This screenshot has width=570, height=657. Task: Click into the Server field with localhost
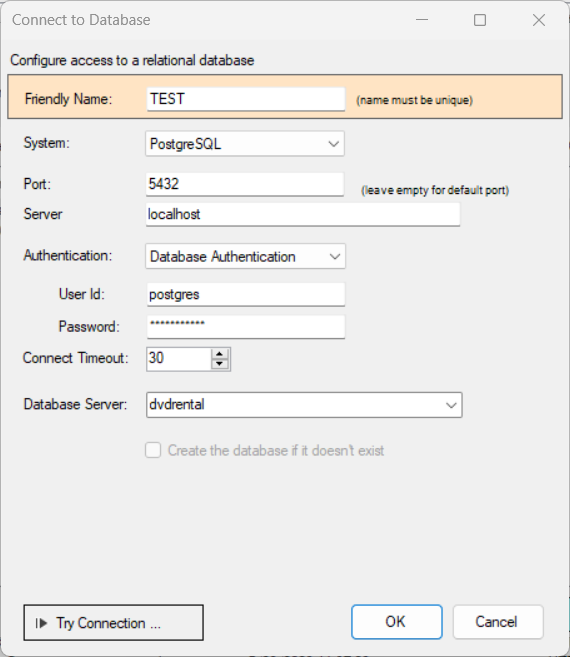point(303,215)
